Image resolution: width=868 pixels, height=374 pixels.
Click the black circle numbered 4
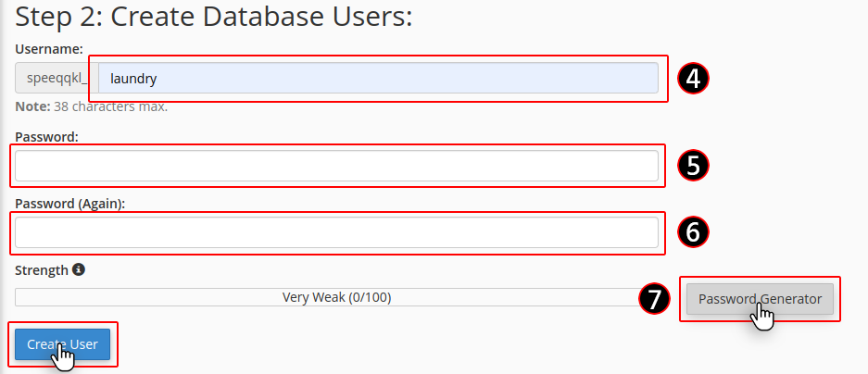[693, 79]
